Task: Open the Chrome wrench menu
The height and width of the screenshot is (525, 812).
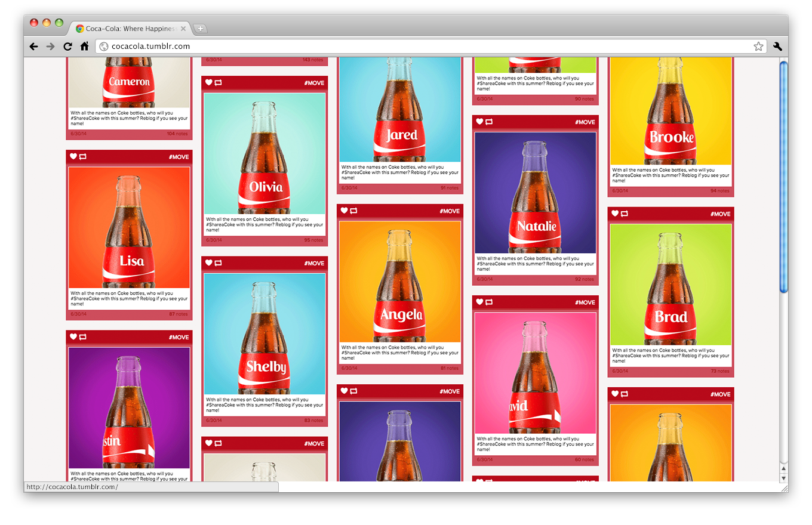Action: (777, 47)
